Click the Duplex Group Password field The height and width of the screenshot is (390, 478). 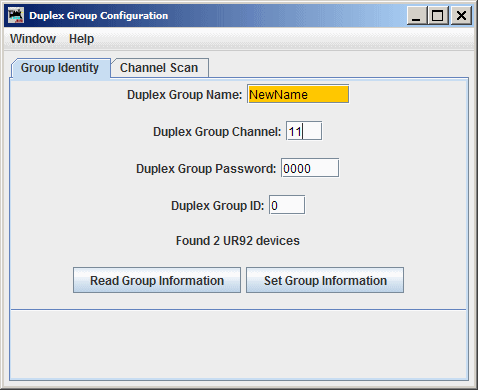310,168
